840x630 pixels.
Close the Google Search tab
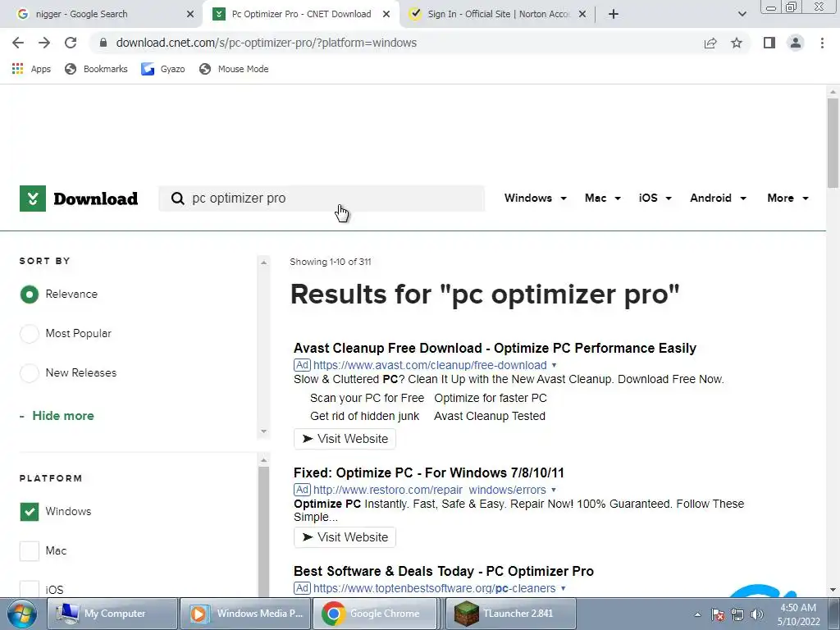(189, 15)
